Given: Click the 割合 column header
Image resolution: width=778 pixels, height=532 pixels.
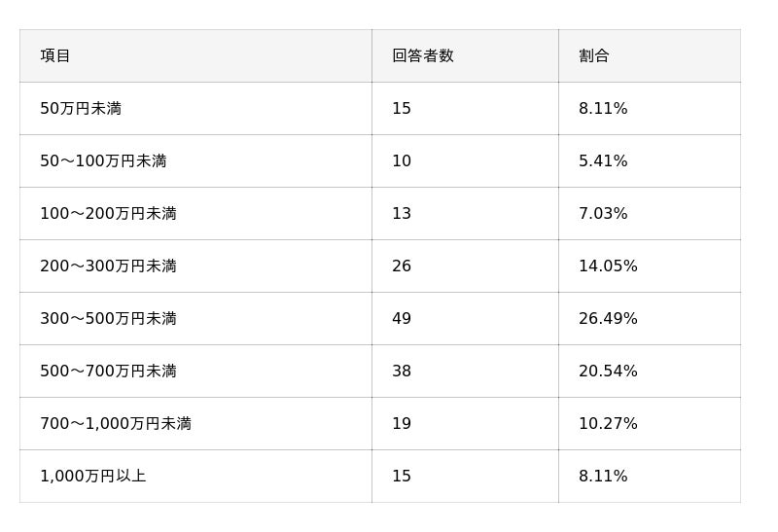Looking at the screenshot, I should click(594, 56).
